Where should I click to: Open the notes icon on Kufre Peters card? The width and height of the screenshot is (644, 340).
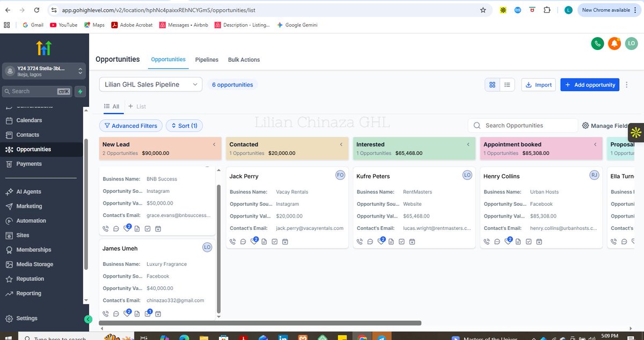coord(391,241)
